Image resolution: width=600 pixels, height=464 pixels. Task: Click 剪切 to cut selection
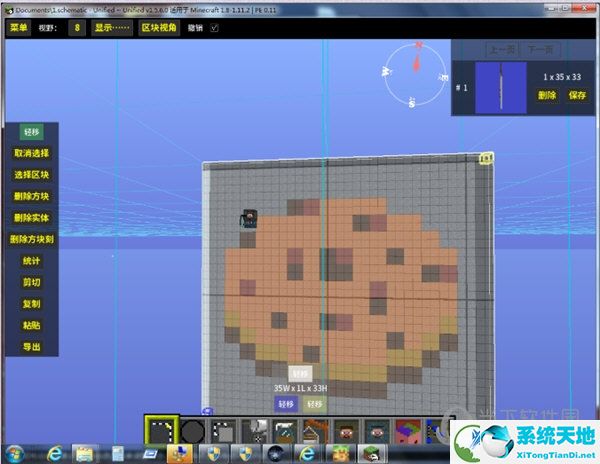[32, 282]
